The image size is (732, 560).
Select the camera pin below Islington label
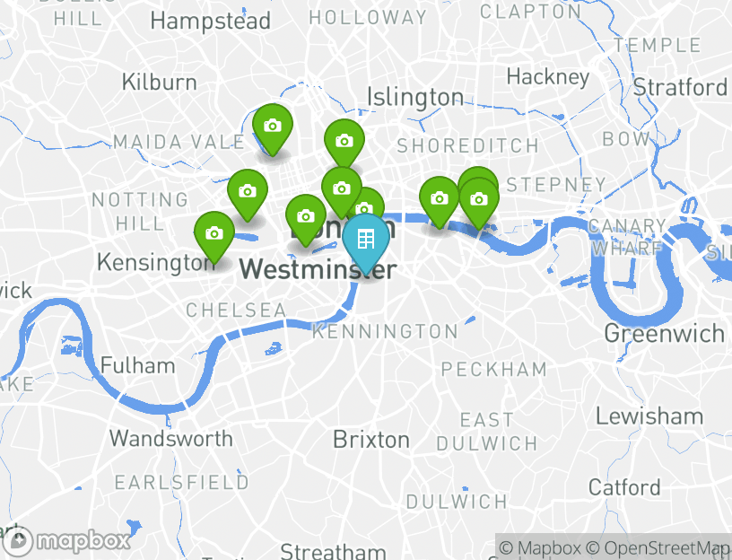pos(344,141)
